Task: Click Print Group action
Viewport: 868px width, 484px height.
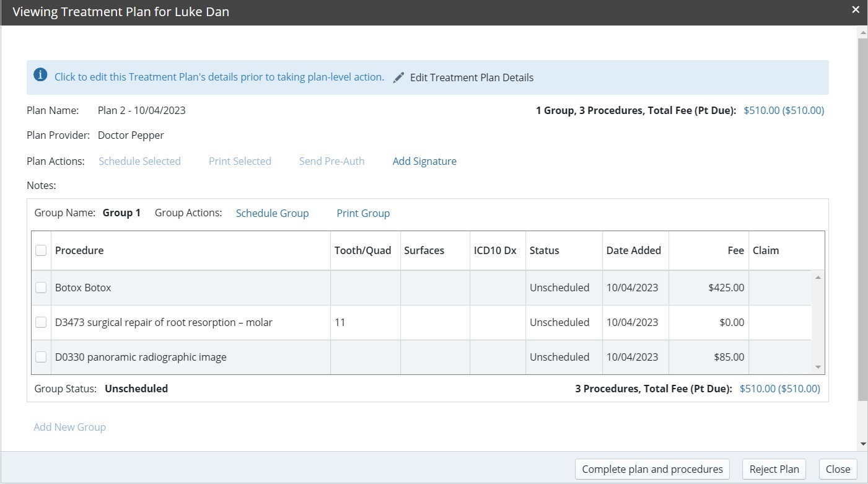Action: (363, 213)
